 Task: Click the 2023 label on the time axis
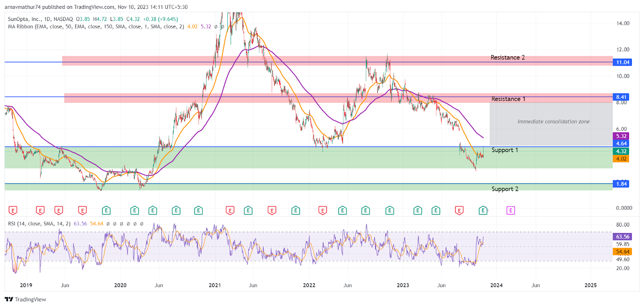coord(403,285)
